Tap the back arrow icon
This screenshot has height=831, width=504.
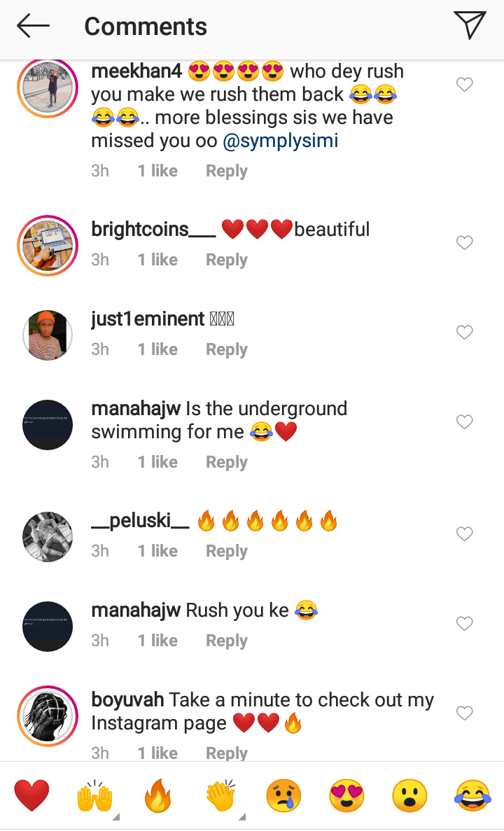tap(33, 26)
